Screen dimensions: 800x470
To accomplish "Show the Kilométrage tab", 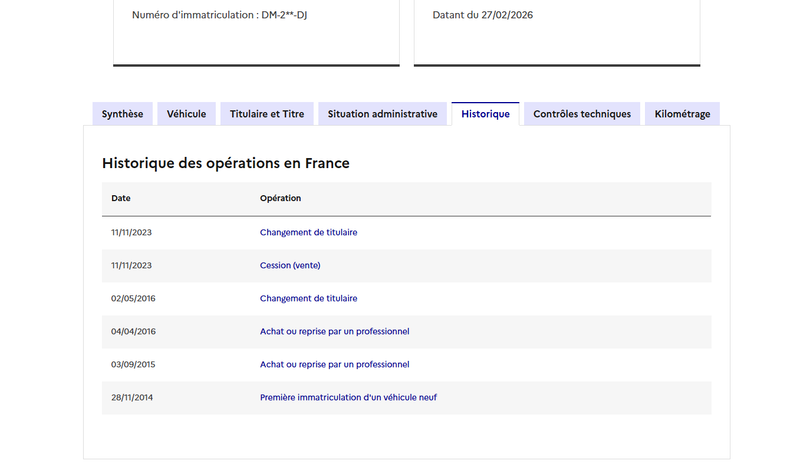I will pos(682,114).
